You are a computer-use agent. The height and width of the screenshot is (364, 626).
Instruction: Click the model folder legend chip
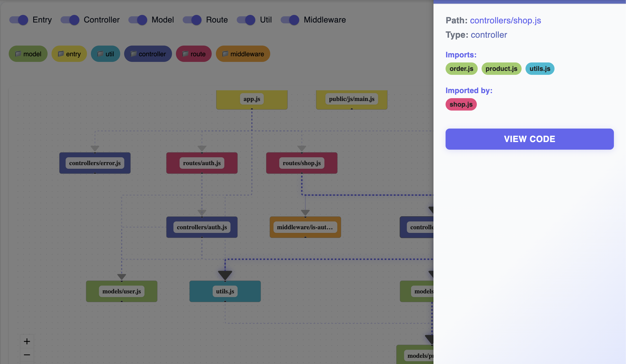coord(28,54)
